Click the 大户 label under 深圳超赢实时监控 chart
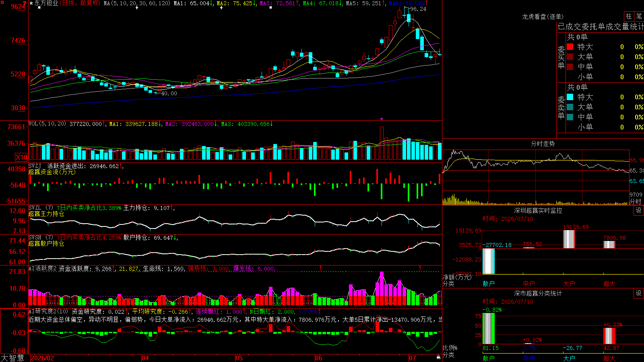Viewport: 644px width, 362px height. click(x=569, y=284)
